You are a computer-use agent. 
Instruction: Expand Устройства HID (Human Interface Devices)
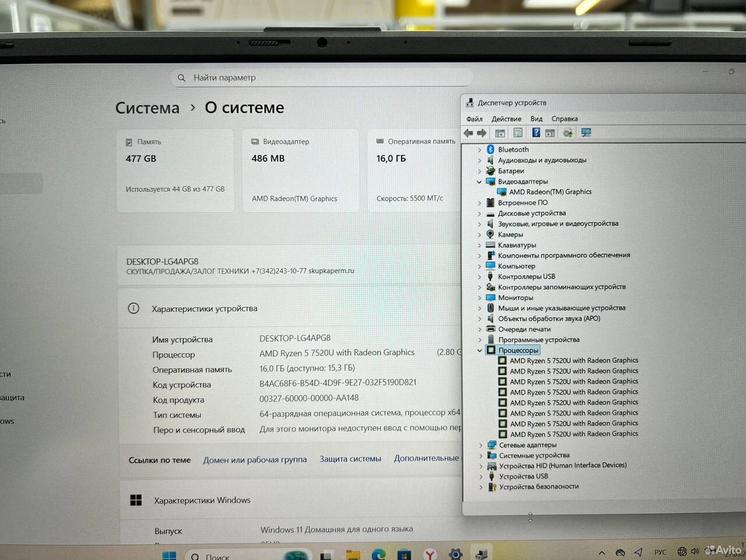click(x=481, y=466)
